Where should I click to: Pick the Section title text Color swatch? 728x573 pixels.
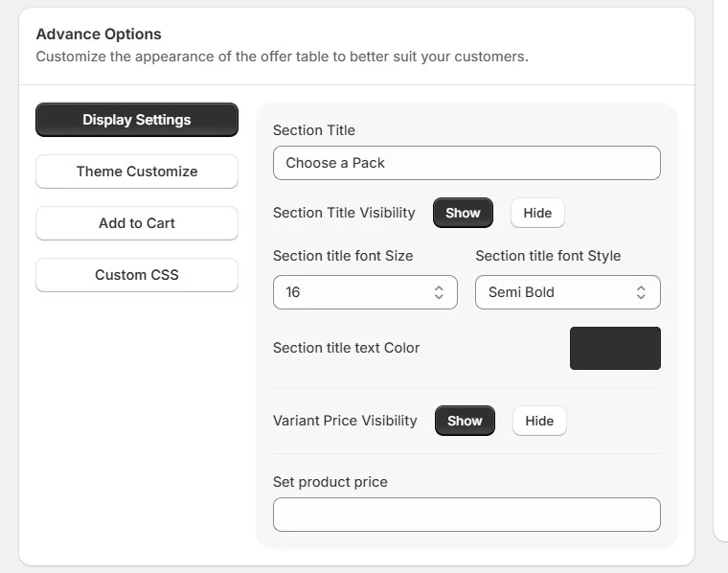pos(615,348)
